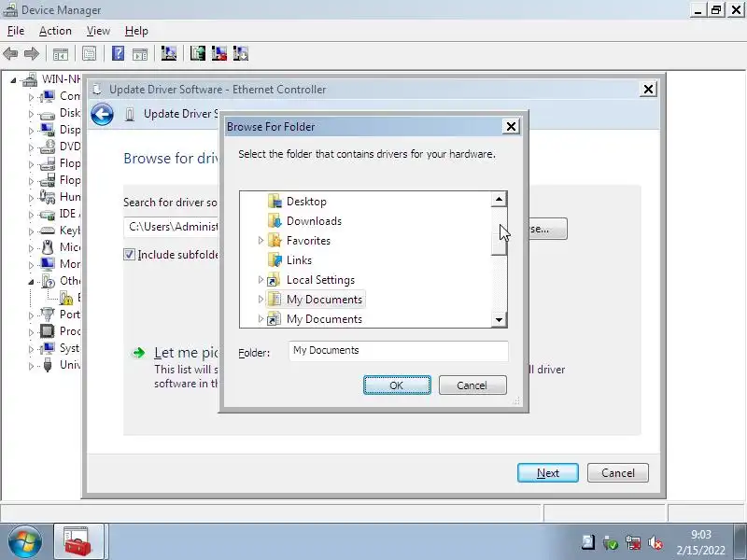Click the toolbox icon on the taskbar

coord(78,541)
